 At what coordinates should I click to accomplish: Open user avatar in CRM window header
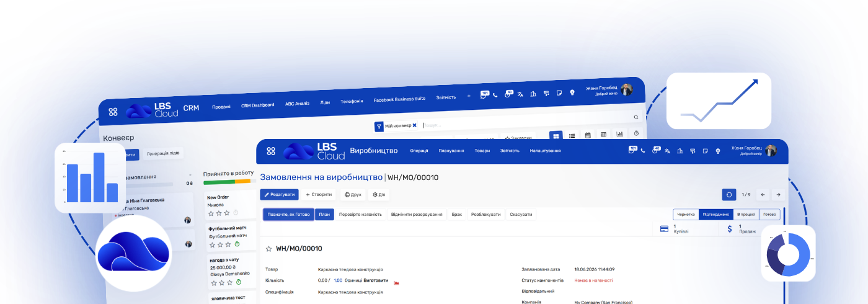click(626, 89)
